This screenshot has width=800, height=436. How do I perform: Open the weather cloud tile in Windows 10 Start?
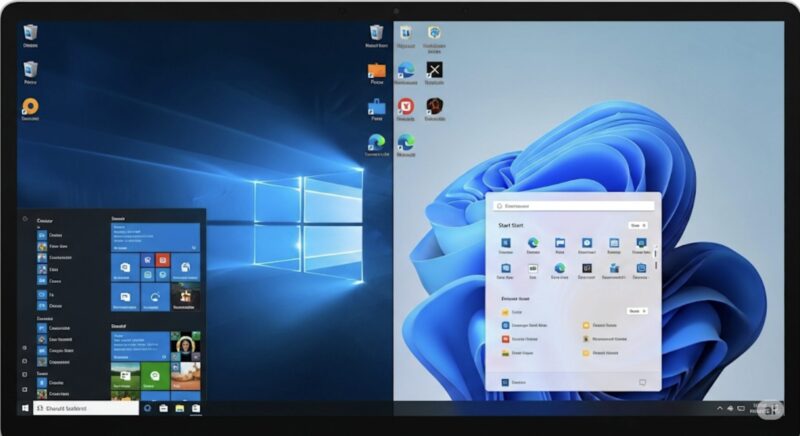click(155, 297)
